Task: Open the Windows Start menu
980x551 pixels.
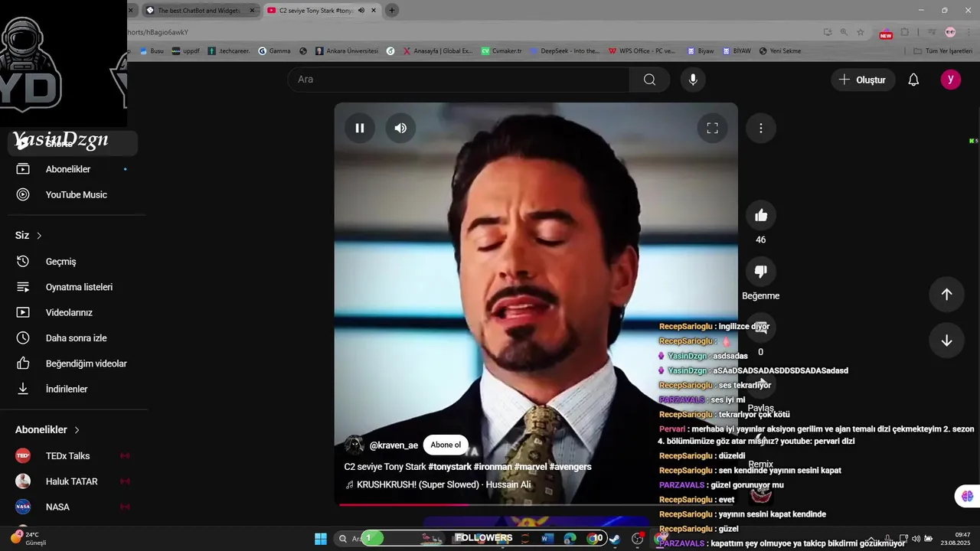Action: [321, 539]
